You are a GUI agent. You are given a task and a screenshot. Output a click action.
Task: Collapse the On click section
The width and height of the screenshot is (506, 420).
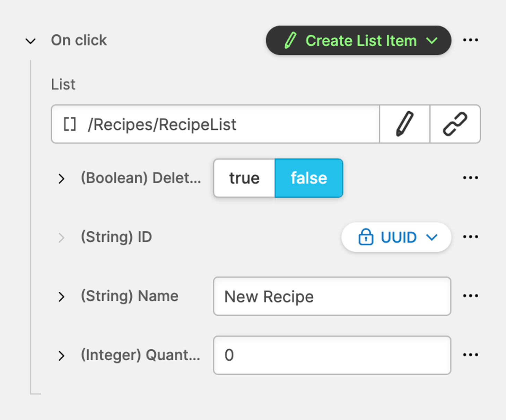(30, 41)
